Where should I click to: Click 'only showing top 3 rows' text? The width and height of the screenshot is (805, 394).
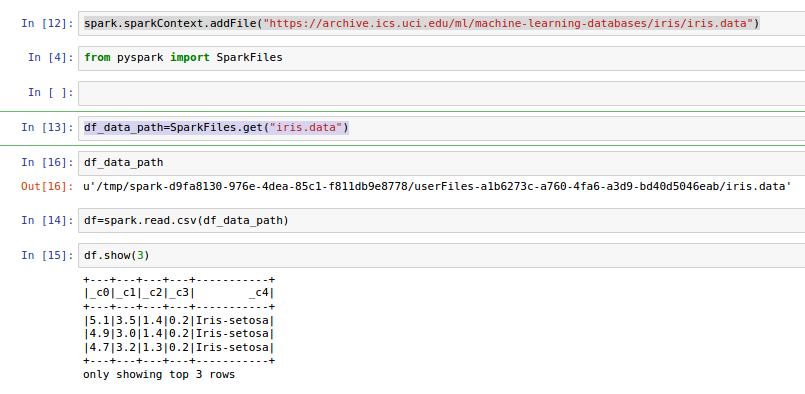(159, 374)
